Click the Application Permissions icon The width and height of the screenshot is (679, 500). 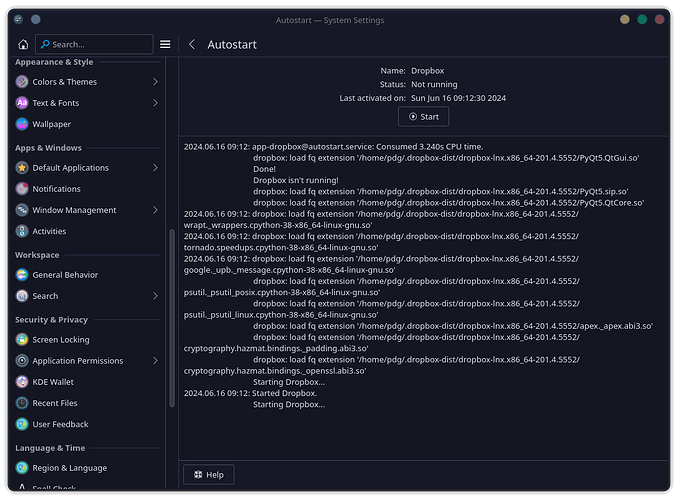pyautogui.click(x=22, y=361)
